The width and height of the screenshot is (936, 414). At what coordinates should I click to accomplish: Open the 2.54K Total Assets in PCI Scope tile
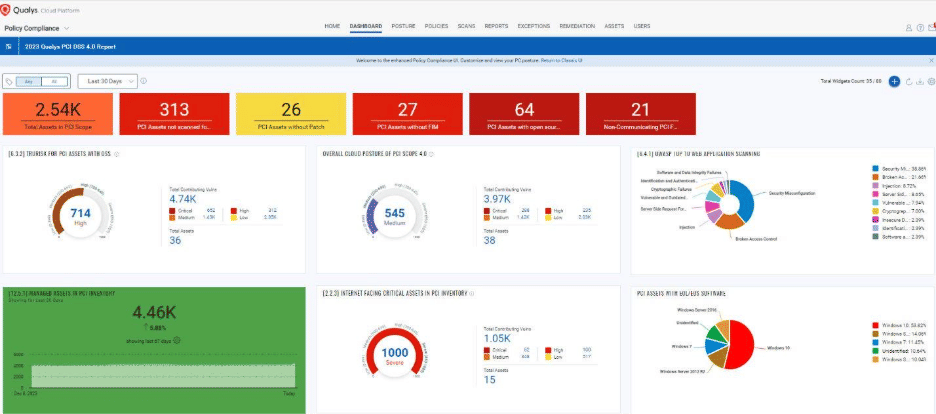58,115
